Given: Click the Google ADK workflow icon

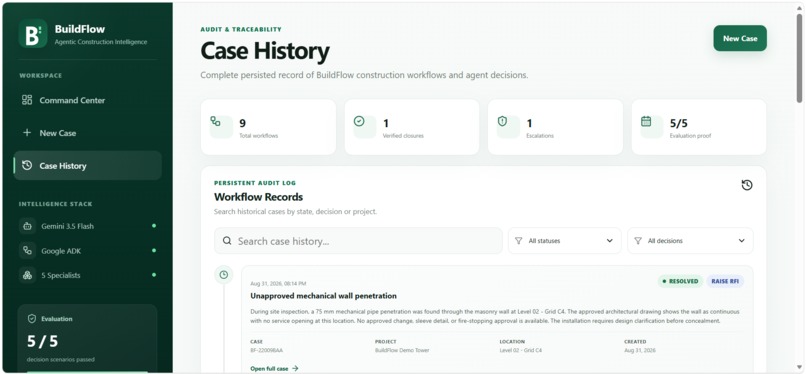Looking at the screenshot, I should point(27,251).
